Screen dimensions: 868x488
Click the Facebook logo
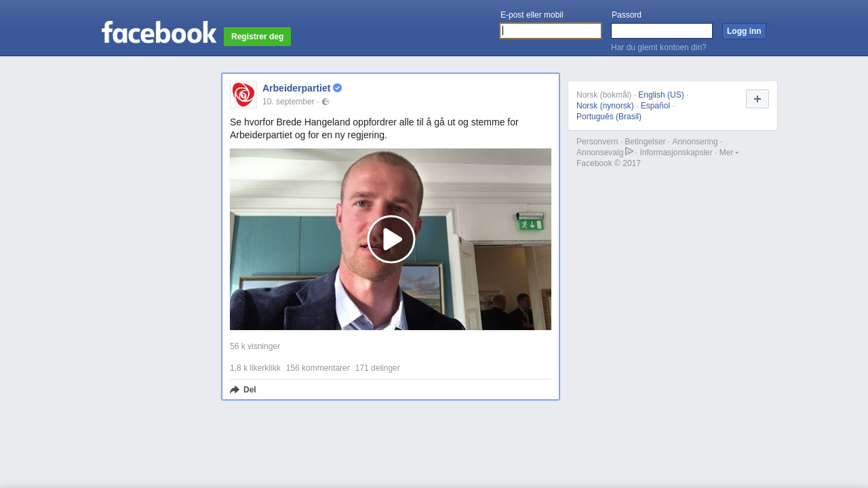(x=159, y=32)
